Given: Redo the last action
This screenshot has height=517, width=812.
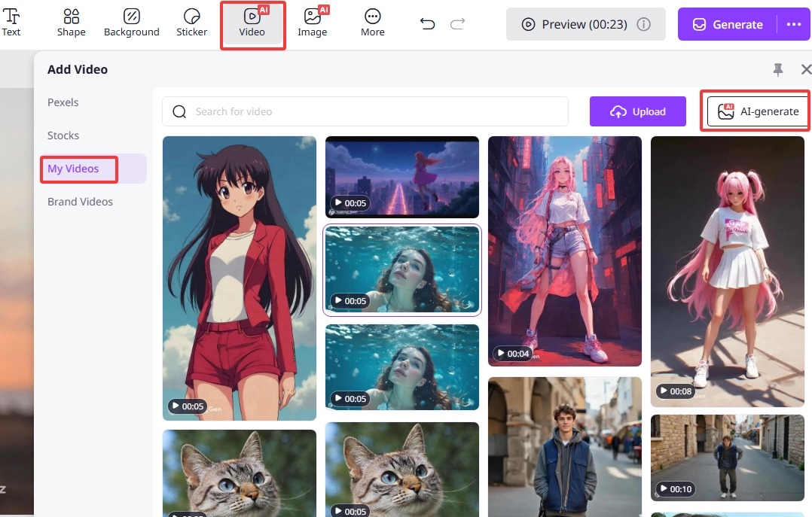Looking at the screenshot, I should pos(457,23).
